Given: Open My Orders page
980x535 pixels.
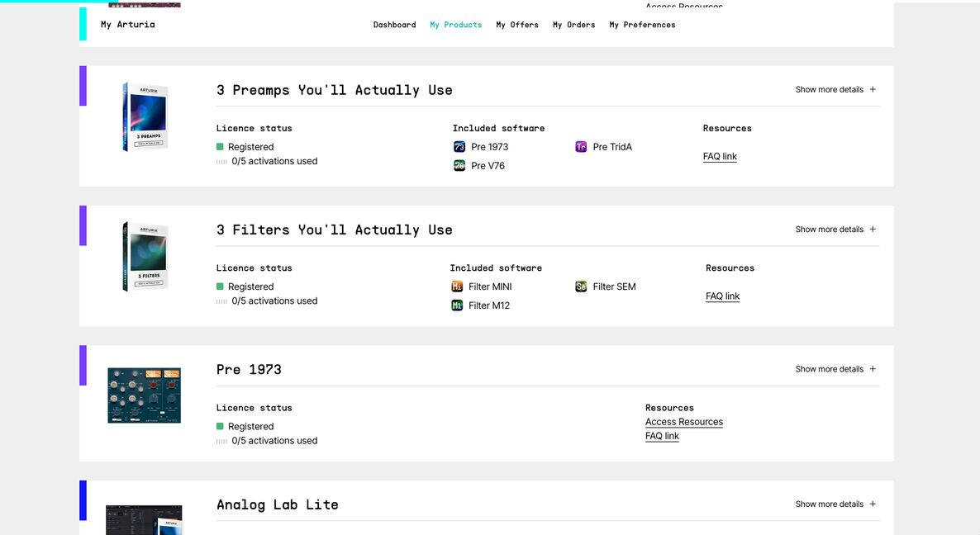Looking at the screenshot, I should 573,25.
